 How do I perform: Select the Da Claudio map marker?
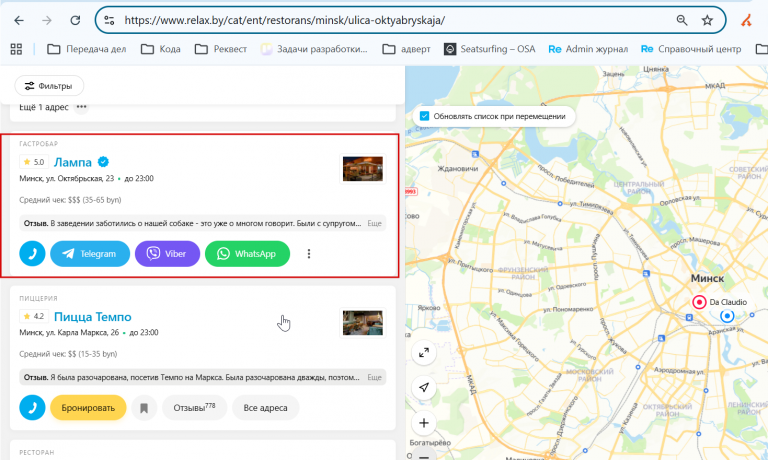[x=699, y=302]
